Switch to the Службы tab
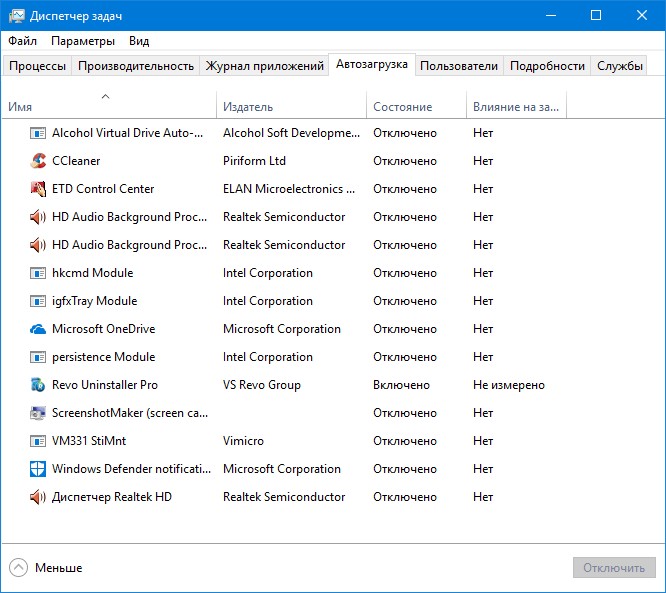 click(x=619, y=66)
